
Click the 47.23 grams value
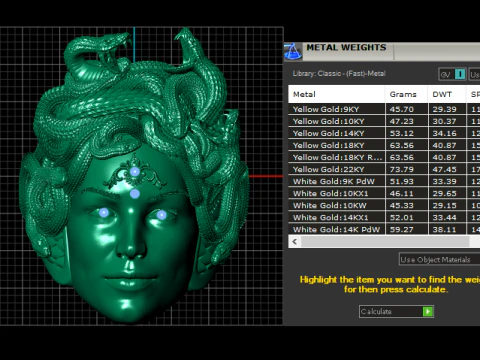(x=402, y=121)
